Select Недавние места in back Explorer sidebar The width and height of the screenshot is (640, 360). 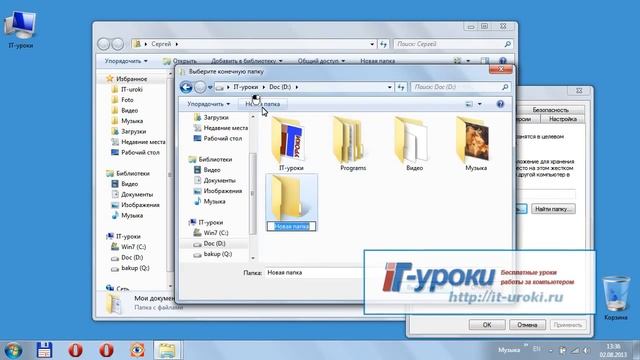click(x=138, y=142)
